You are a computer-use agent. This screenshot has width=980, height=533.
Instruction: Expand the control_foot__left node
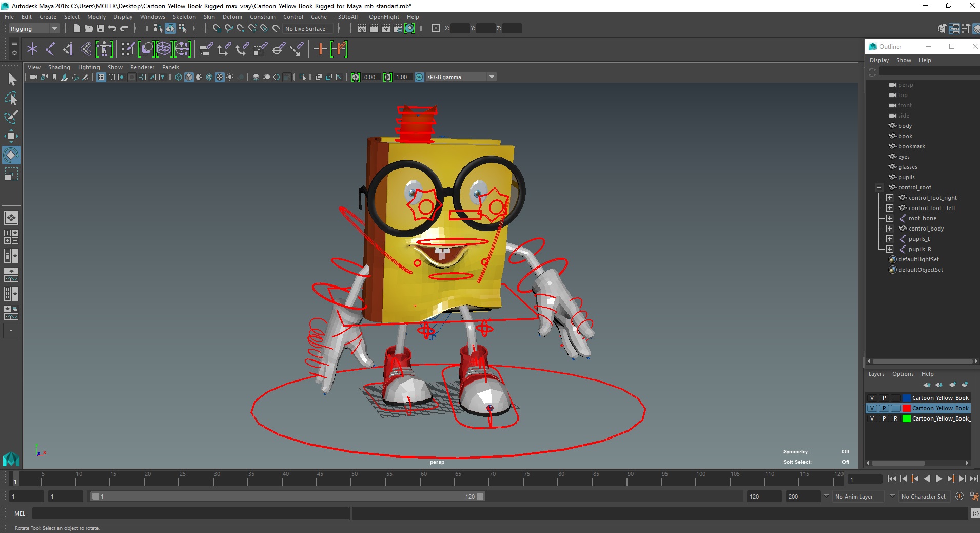pos(890,208)
